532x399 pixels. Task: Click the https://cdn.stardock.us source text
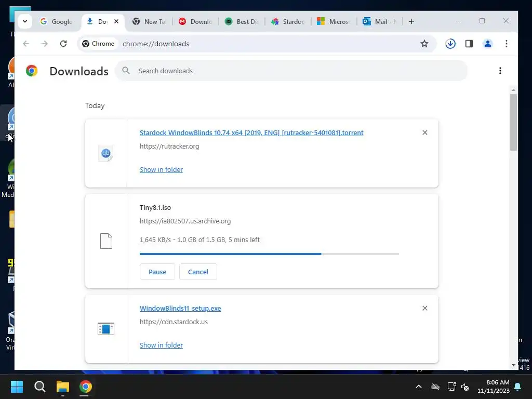coord(174,322)
